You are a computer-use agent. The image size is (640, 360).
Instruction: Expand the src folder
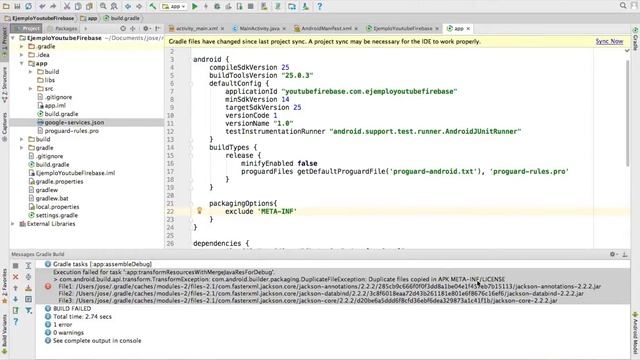(31, 89)
